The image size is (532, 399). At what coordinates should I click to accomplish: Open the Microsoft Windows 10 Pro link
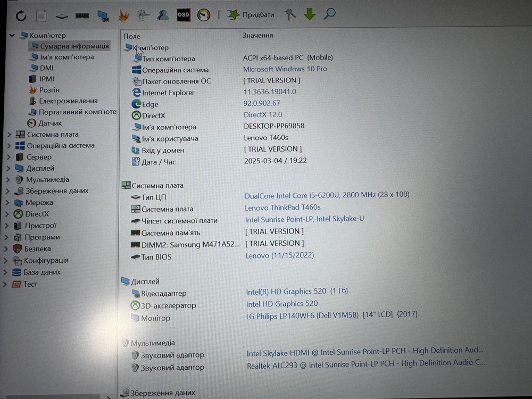click(x=285, y=69)
